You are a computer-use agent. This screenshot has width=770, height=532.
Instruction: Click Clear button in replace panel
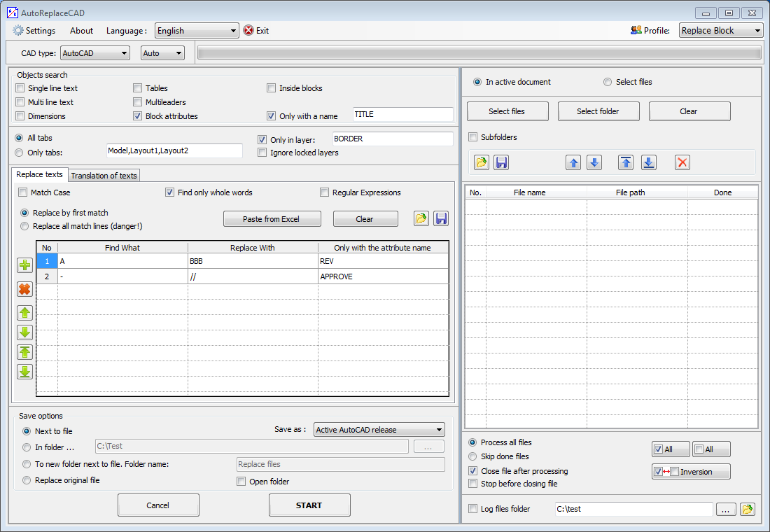click(x=365, y=219)
